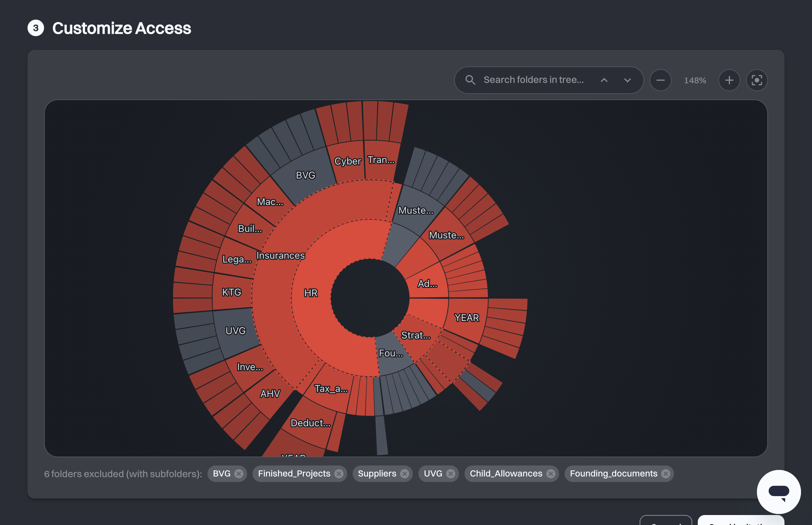This screenshot has height=525, width=812.
Task: Click the Finished_Projects tag label
Action: pyautogui.click(x=294, y=474)
